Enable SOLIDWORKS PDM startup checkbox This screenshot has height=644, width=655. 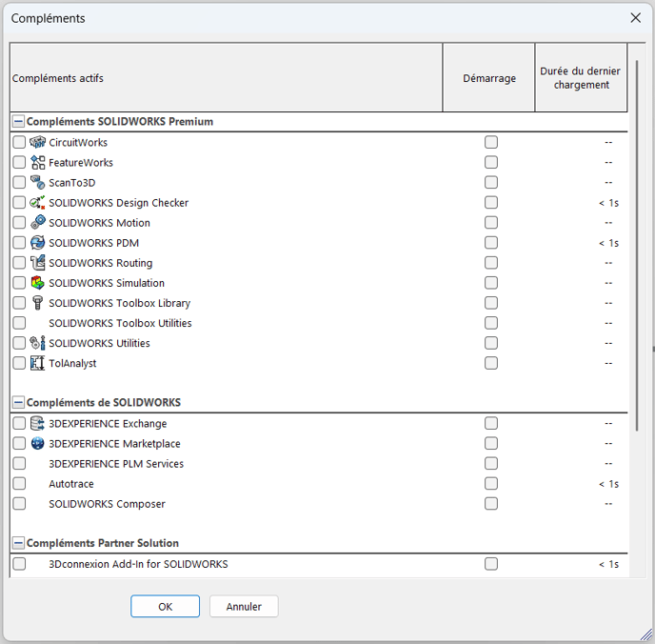pyautogui.click(x=491, y=242)
